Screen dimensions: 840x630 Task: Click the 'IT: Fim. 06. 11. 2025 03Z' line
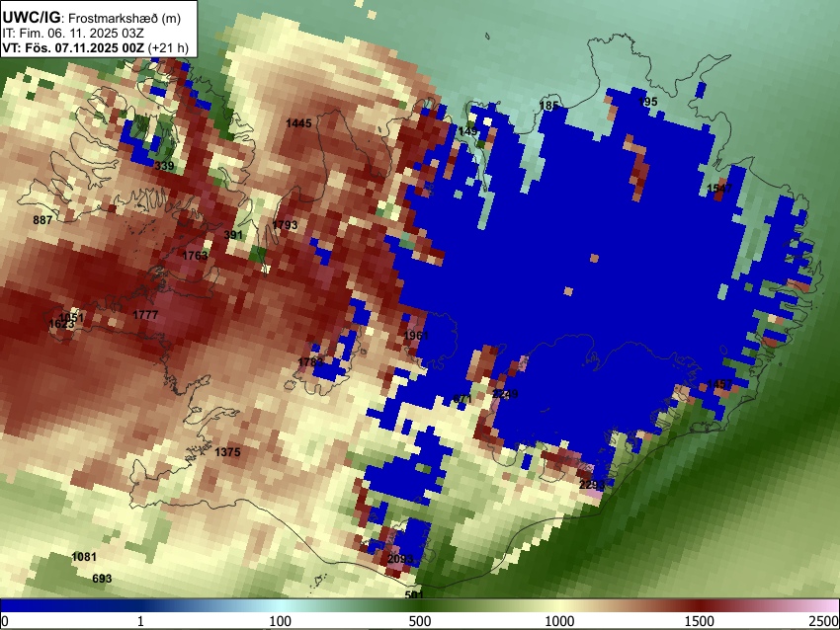[73, 34]
